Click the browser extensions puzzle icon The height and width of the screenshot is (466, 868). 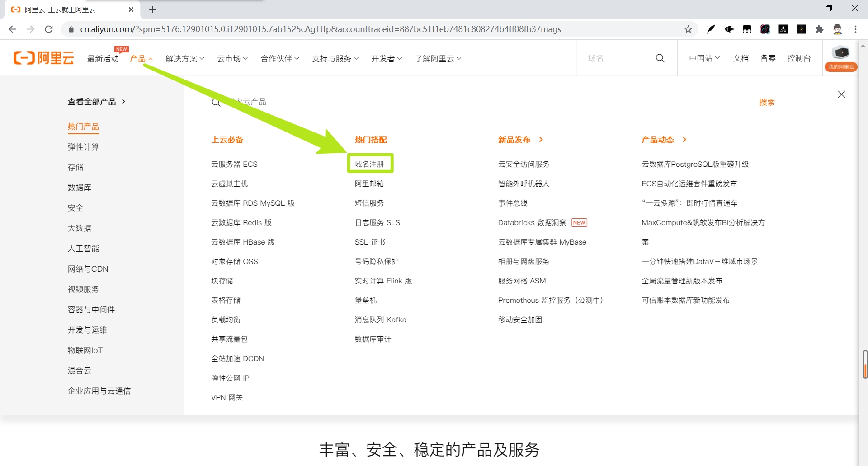(x=819, y=29)
